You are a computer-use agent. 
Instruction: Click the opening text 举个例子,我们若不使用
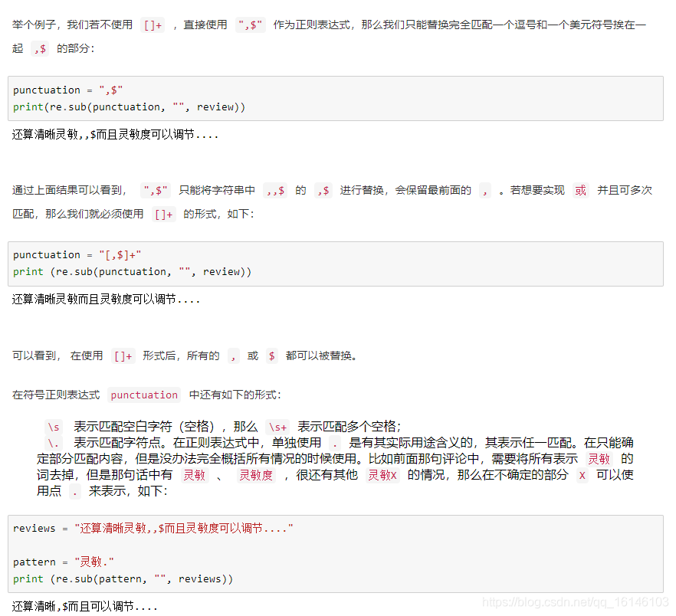coord(72,25)
